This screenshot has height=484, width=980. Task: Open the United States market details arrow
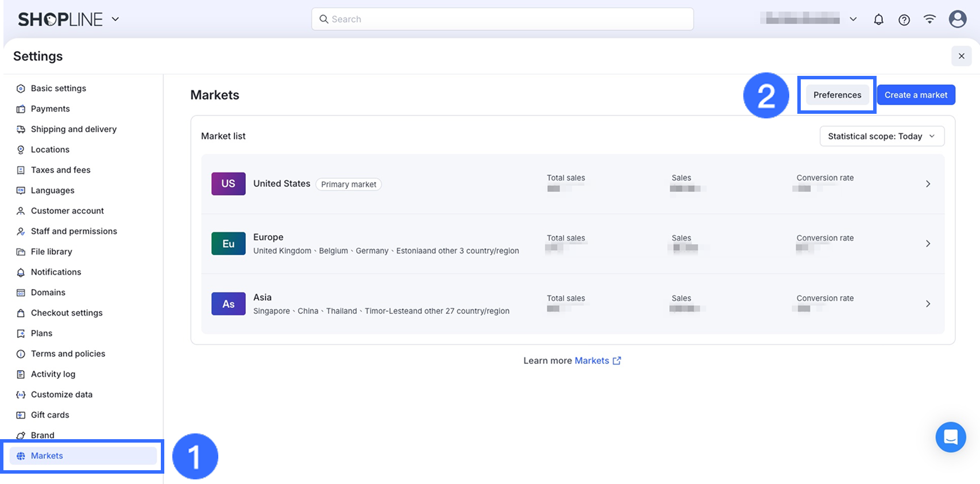point(928,184)
